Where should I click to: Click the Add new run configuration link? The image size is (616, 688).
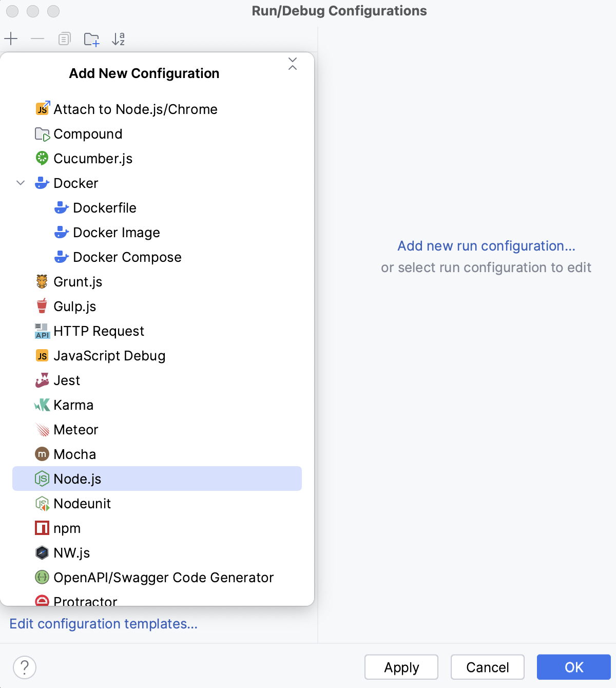(x=486, y=246)
